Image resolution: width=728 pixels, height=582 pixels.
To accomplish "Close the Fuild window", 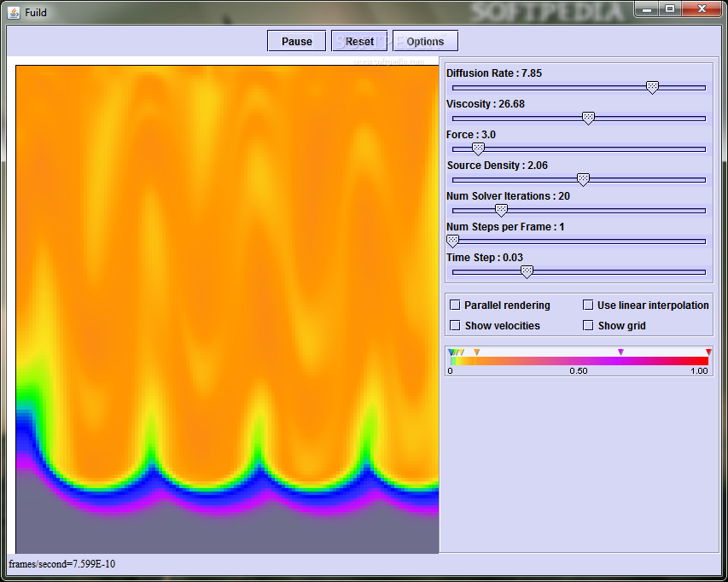I will [x=702, y=9].
